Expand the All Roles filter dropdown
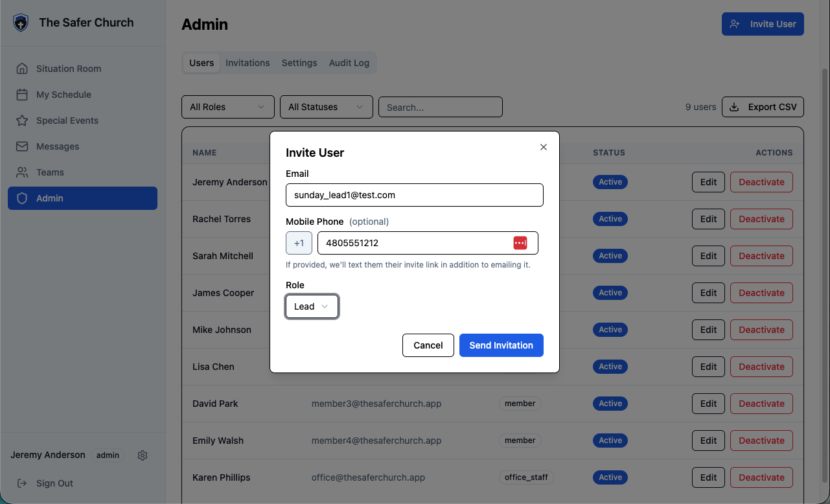Image resolution: width=830 pixels, height=504 pixels. coord(228,107)
